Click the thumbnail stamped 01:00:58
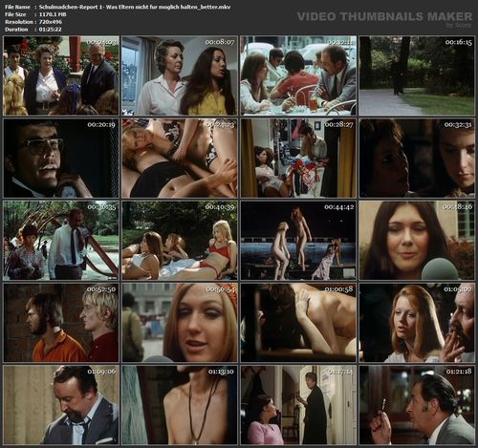 coord(298,323)
